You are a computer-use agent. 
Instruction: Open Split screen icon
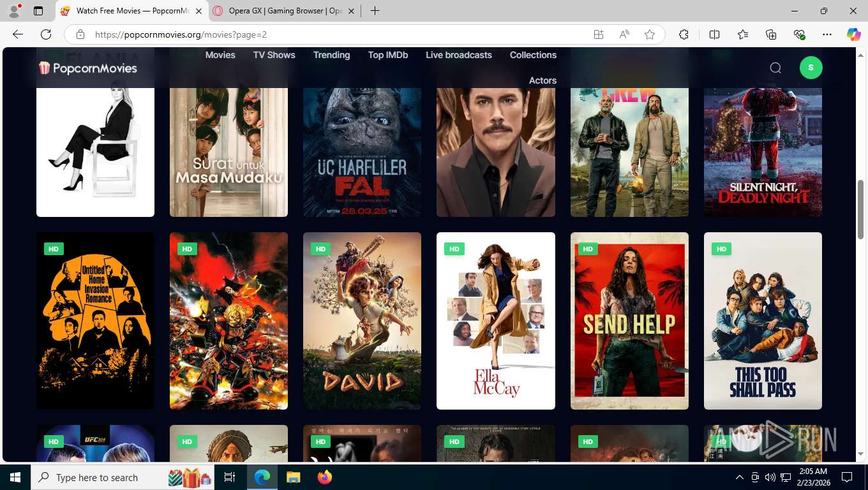715,34
